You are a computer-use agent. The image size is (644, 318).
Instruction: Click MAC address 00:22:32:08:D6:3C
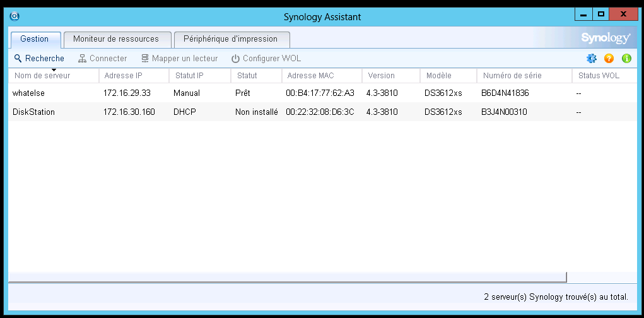320,112
